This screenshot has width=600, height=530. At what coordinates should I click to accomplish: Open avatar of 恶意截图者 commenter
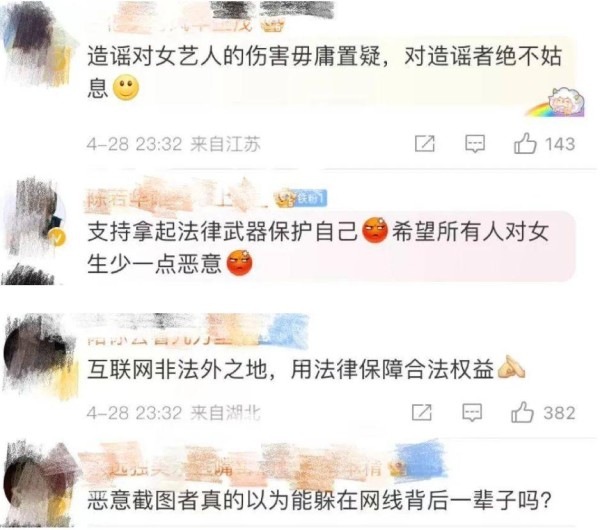38,484
